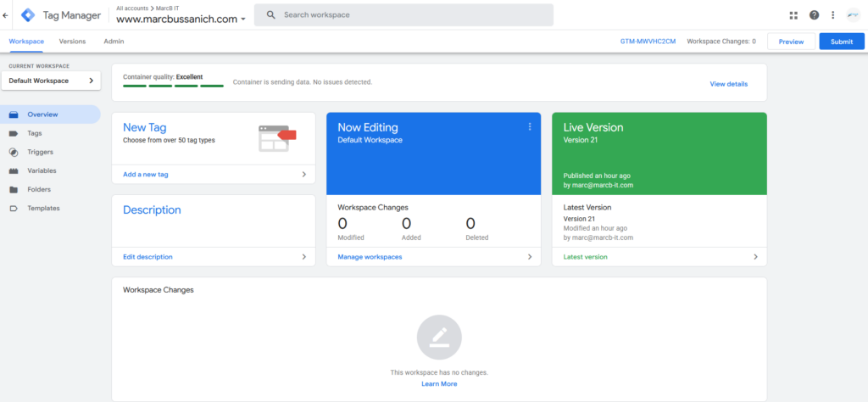Click the Tag Manager logo icon
The width and height of the screenshot is (868, 402).
(28, 15)
